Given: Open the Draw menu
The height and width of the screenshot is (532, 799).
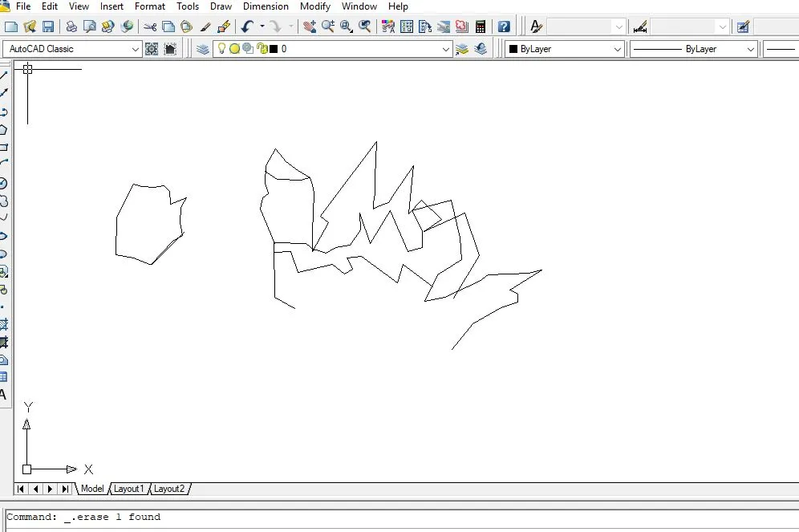Looking at the screenshot, I should coord(221,6).
